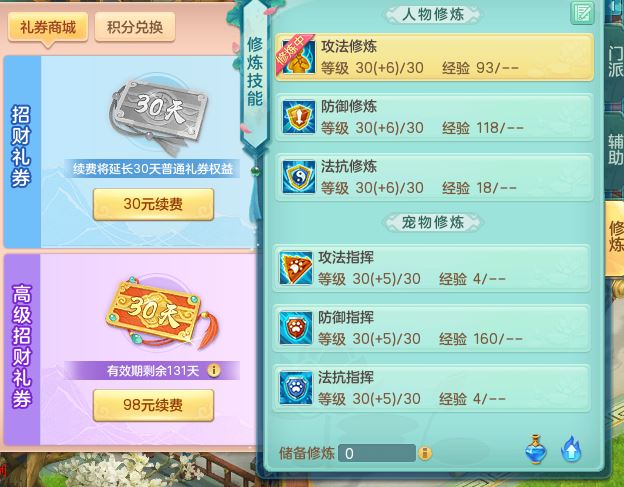Click the info icon beside 储备修炼
Screen dimensions: 624x487
coord(425,453)
